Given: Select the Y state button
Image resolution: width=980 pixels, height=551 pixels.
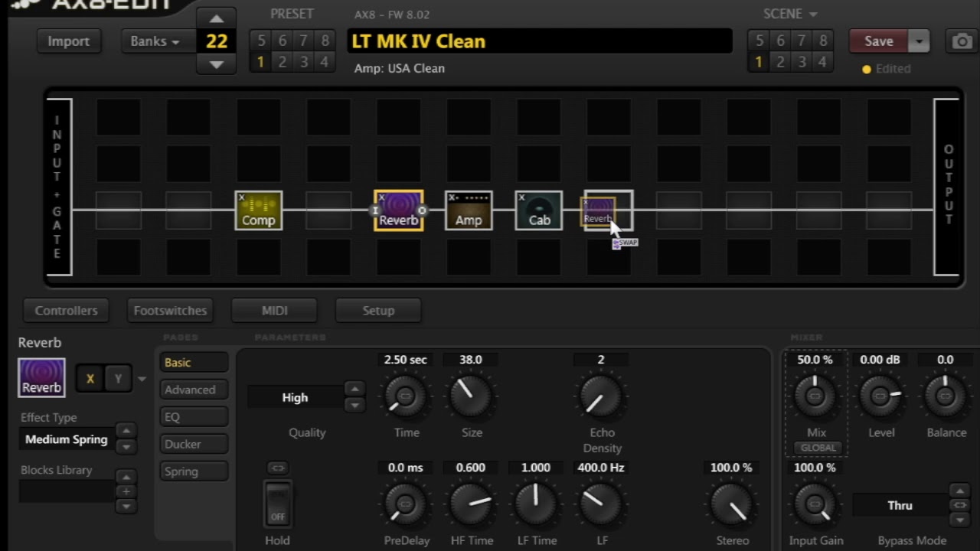Looking at the screenshot, I should 118,379.
